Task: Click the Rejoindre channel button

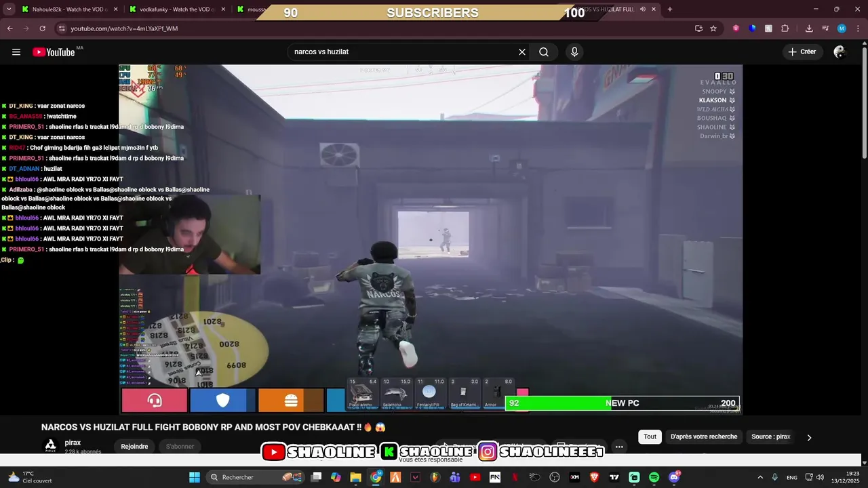Action: [x=134, y=446]
